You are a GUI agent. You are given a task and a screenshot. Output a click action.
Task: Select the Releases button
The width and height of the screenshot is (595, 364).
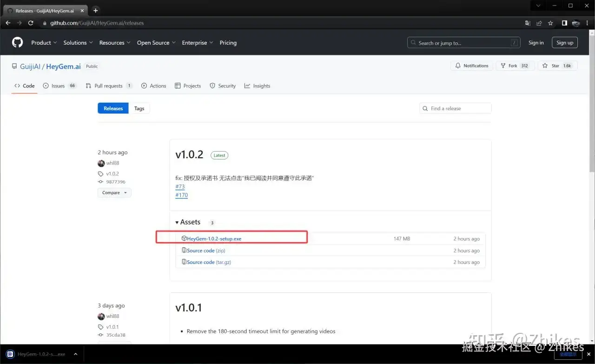(113, 108)
